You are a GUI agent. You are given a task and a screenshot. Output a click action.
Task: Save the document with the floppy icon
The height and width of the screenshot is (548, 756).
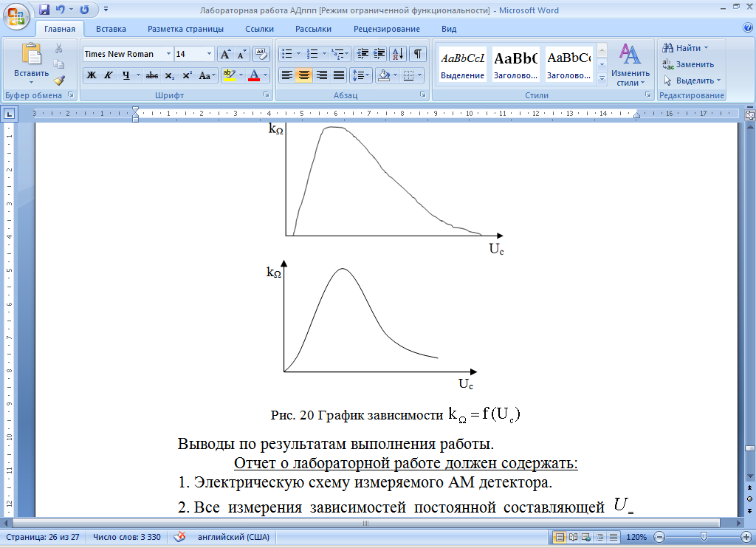[44, 9]
